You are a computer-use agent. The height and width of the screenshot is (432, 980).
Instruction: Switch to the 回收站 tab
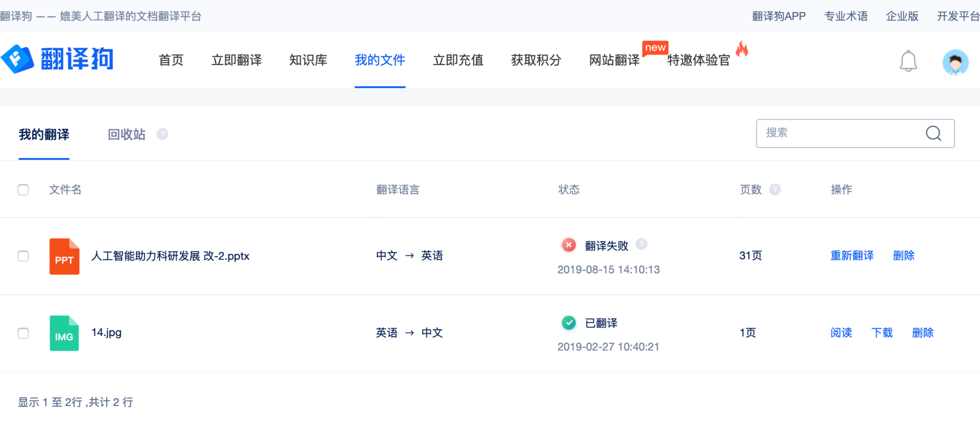point(126,134)
